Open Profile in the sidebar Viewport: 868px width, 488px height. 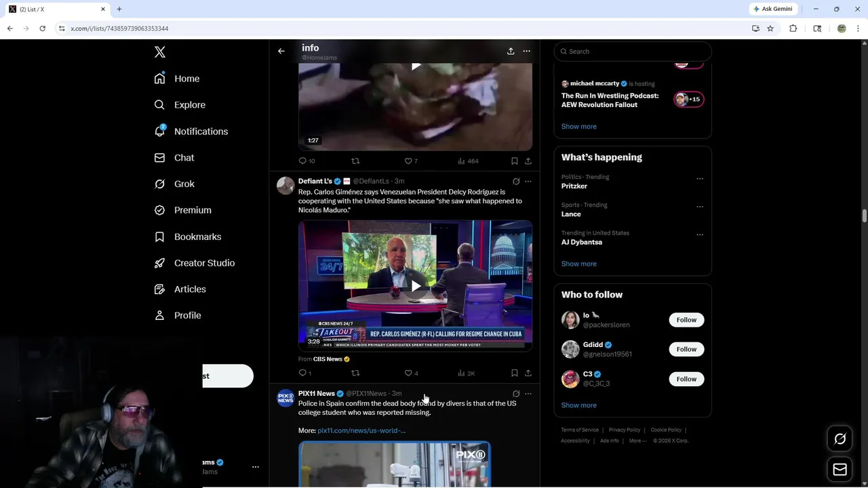click(178, 315)
